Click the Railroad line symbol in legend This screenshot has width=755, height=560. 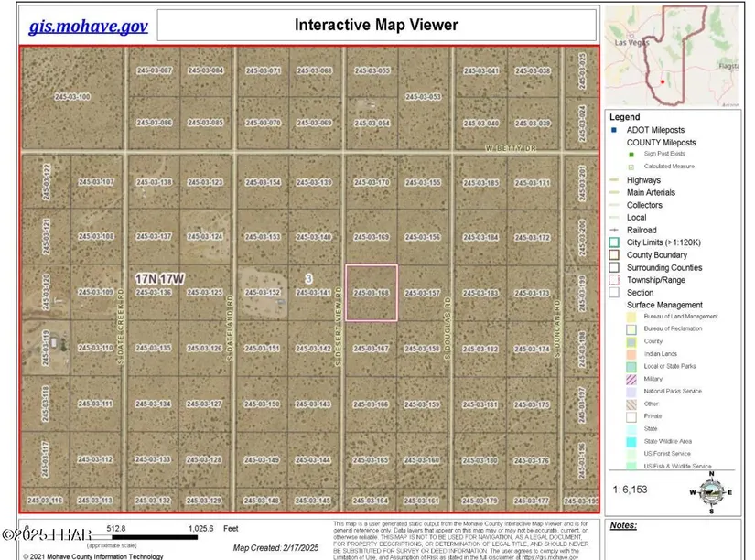tap(614, 231)
